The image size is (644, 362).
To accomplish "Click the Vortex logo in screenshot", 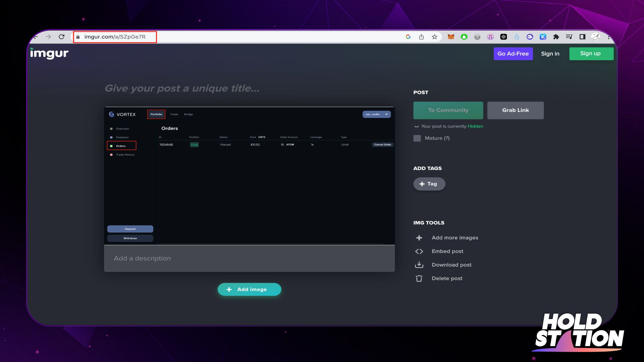I will (x=122, y=114).
